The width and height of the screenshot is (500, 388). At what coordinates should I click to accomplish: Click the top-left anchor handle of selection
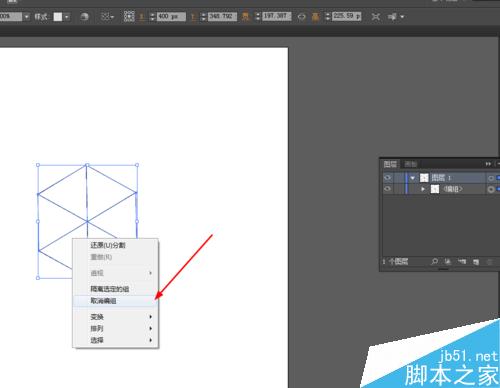tap(38, 165)
